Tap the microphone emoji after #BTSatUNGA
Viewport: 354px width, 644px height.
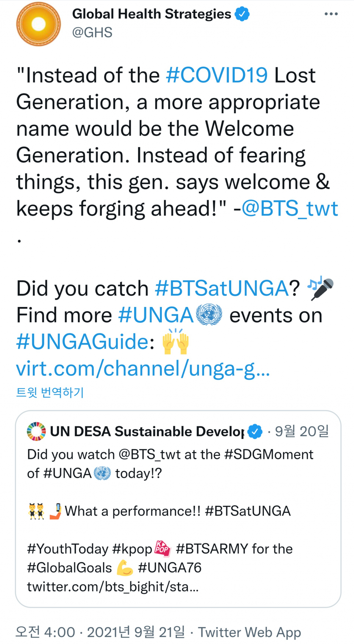[320, 288]
